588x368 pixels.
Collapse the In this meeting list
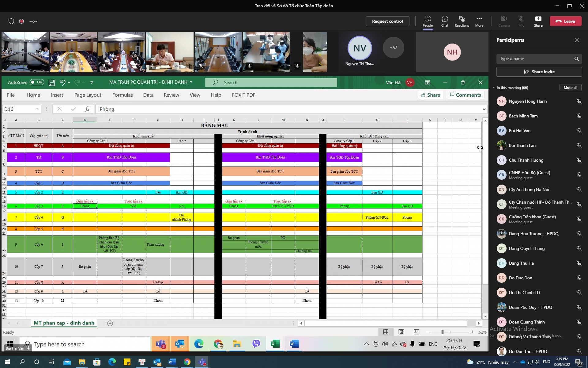point(494,88)
